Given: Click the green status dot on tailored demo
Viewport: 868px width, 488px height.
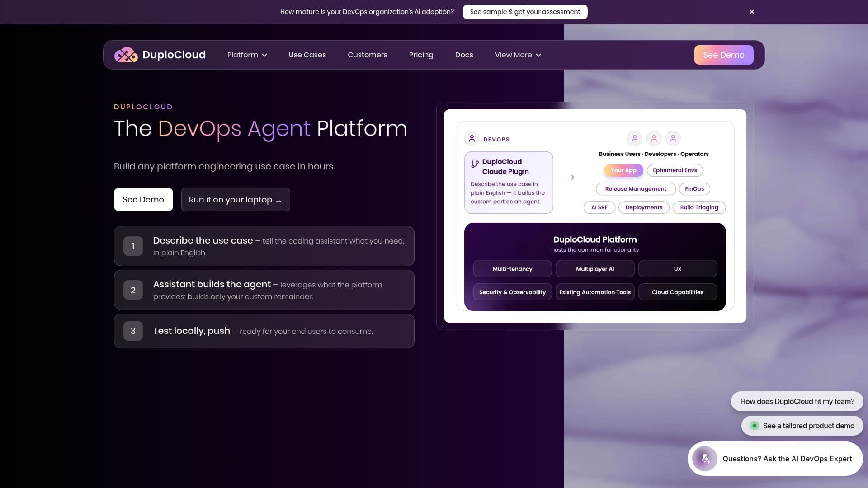Looking at the screenshot, I should [754, 426].
